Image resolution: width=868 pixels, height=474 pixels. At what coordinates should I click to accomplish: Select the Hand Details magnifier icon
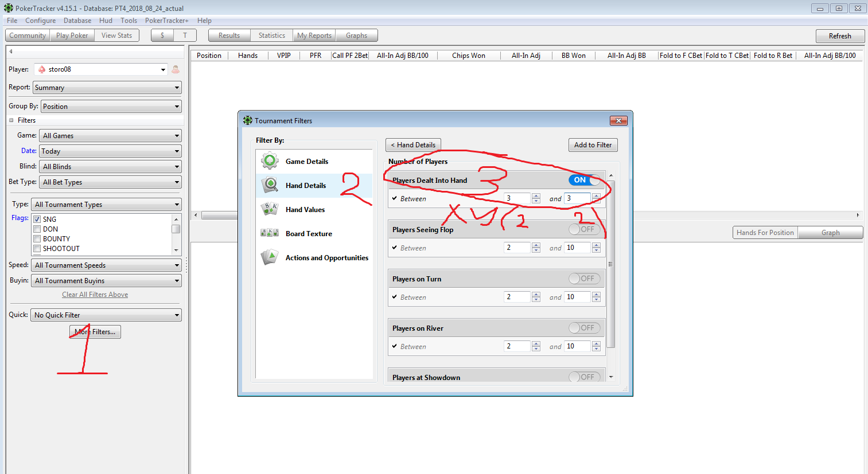270,185
